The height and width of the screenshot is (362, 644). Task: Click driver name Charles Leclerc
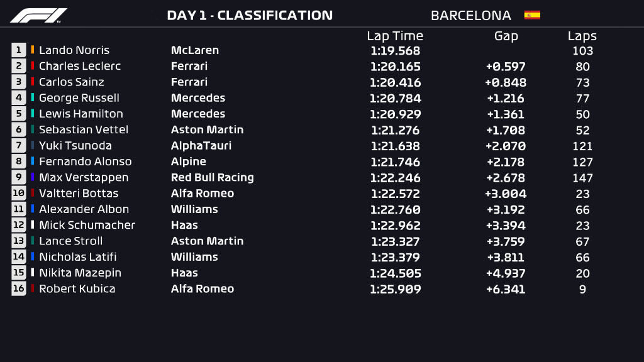coord(80,66)
